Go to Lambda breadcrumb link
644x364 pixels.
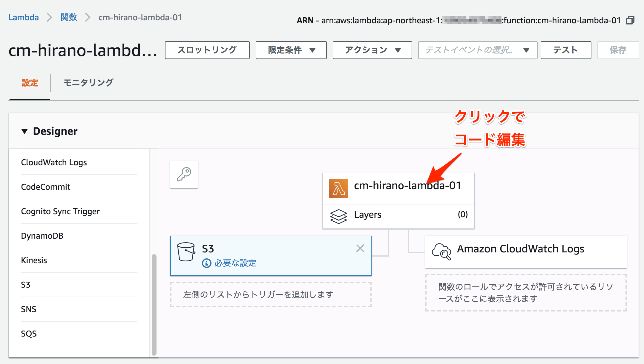pos(24,17)
